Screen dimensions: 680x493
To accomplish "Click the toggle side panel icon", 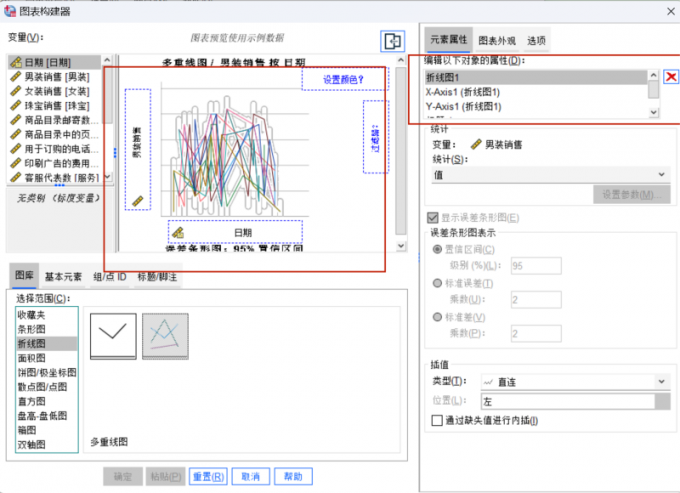I will click(392, 41).
